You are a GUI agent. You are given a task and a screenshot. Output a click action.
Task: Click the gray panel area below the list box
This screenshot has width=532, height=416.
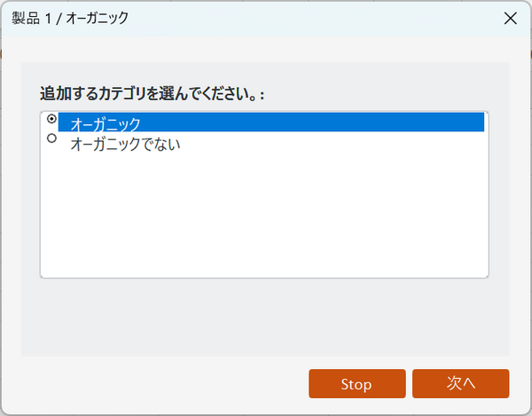(x=266, y=318)
